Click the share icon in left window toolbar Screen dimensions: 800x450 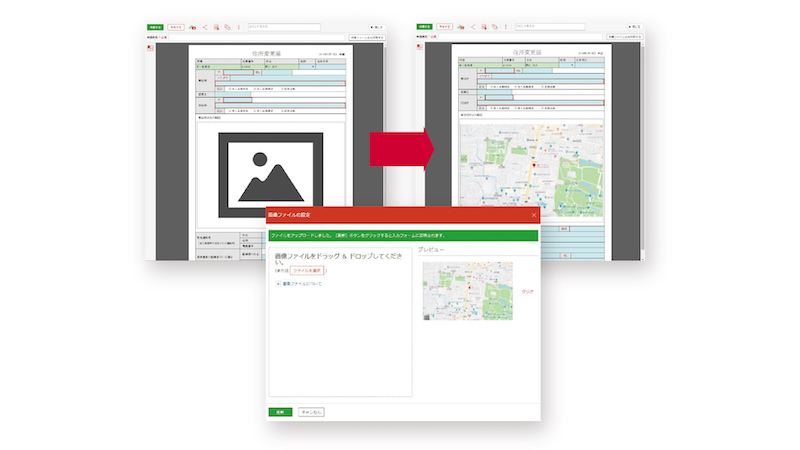coord(205,28)
